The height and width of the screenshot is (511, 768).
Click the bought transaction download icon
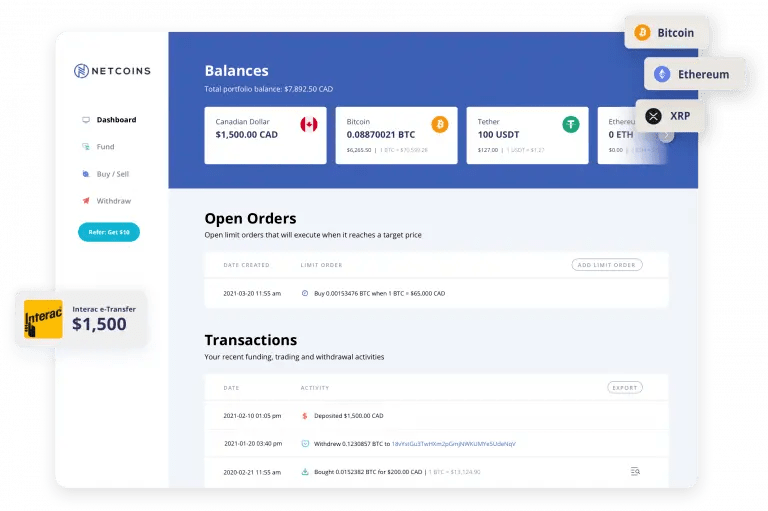[x=305, y=472]
